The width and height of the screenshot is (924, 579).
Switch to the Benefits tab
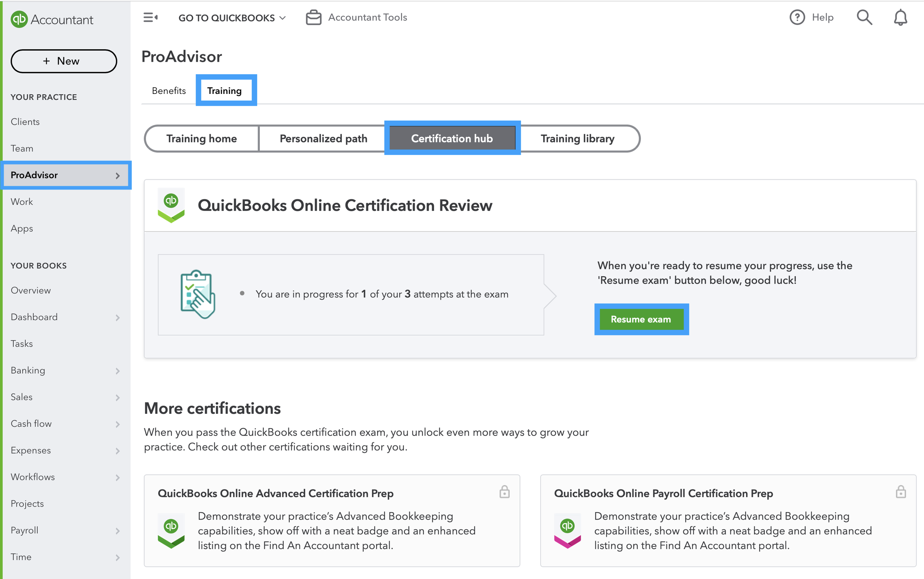[169, 91]
